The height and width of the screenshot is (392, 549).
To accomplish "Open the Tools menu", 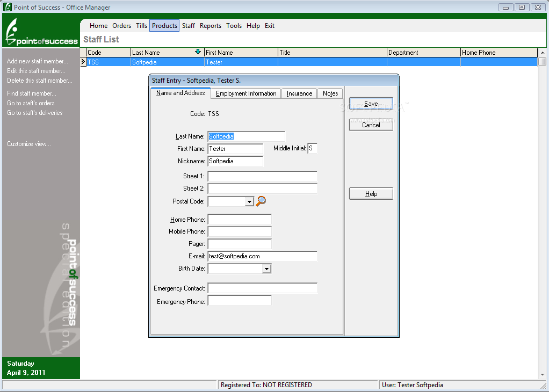I will (x=234, y=26).
